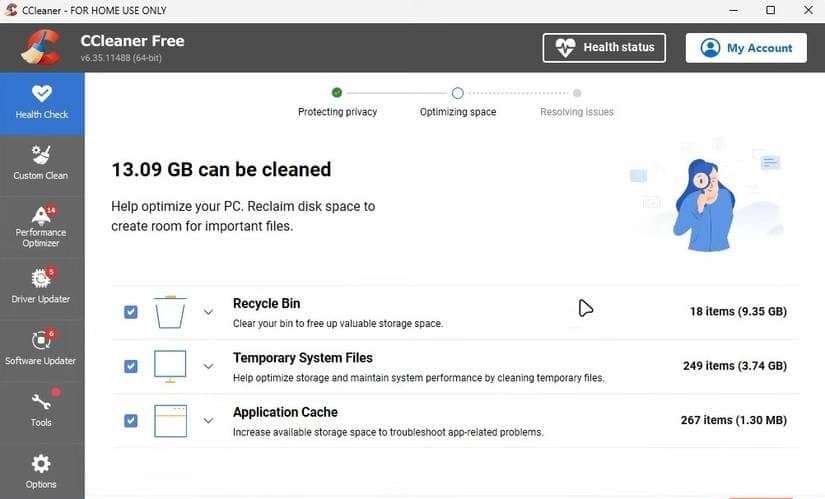Click 'Clear your bin to free up' description
This screenshot has height=499, width=825.
[337, 323]
